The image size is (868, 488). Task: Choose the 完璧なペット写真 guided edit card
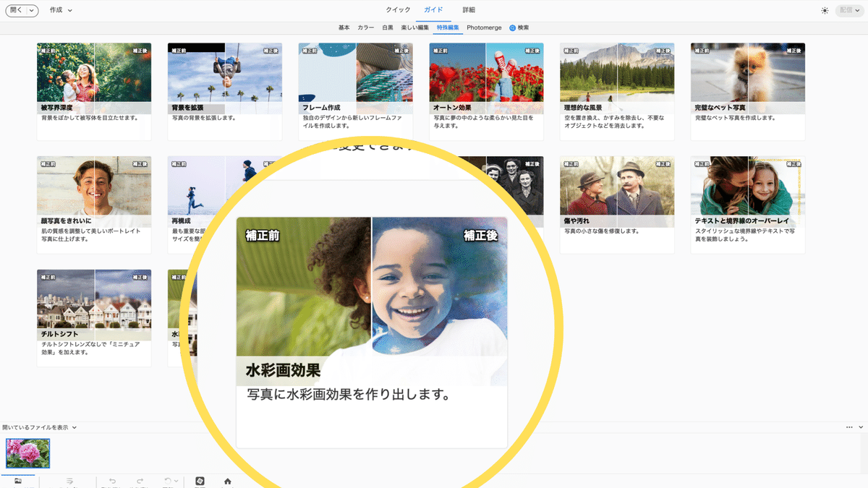(x=748, y=91)
